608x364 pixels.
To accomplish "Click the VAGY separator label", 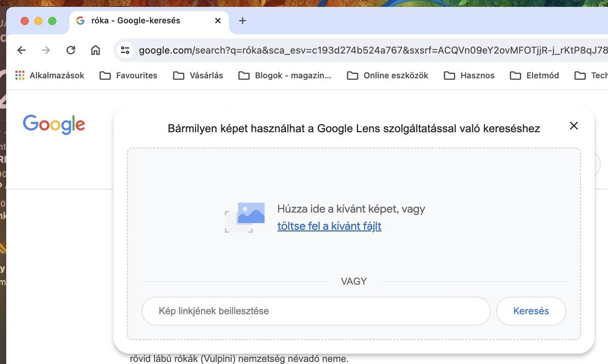I will (354, 281).
